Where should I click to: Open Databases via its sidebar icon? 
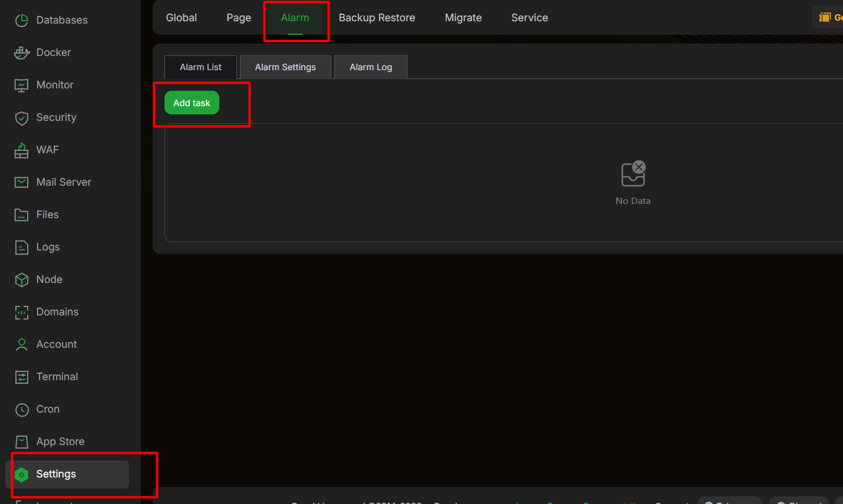point(22,20)
